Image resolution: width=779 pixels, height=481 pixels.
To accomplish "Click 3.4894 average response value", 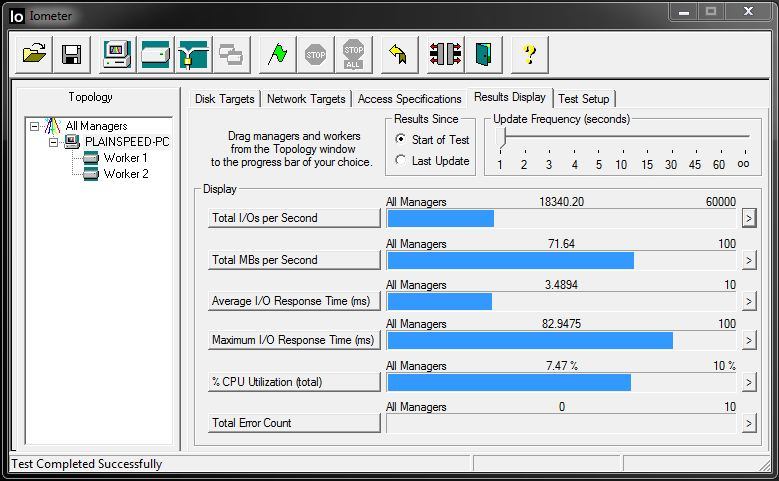I will point(561,285).
